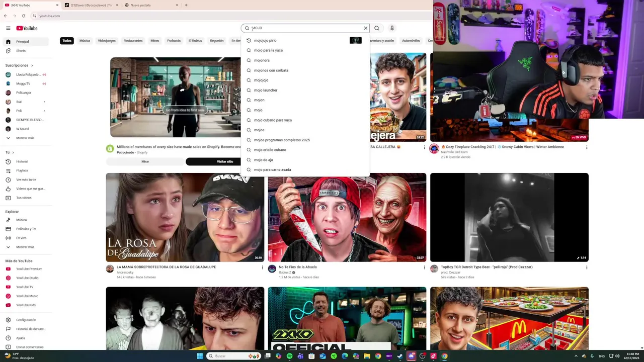
Task: Open MoggoTV subscription channel
Action: click(x=25, y=83)
